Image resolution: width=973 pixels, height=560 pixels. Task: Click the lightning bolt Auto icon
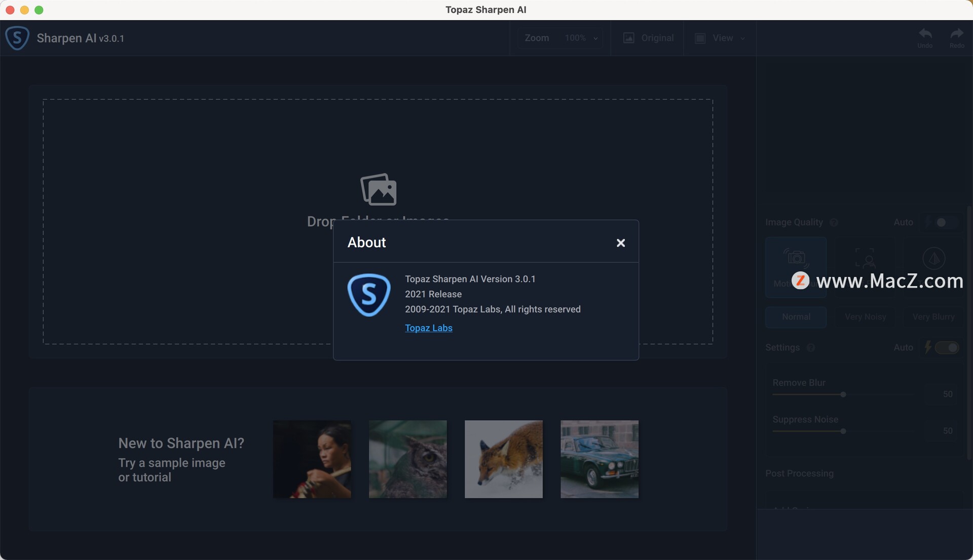point(928,347)
